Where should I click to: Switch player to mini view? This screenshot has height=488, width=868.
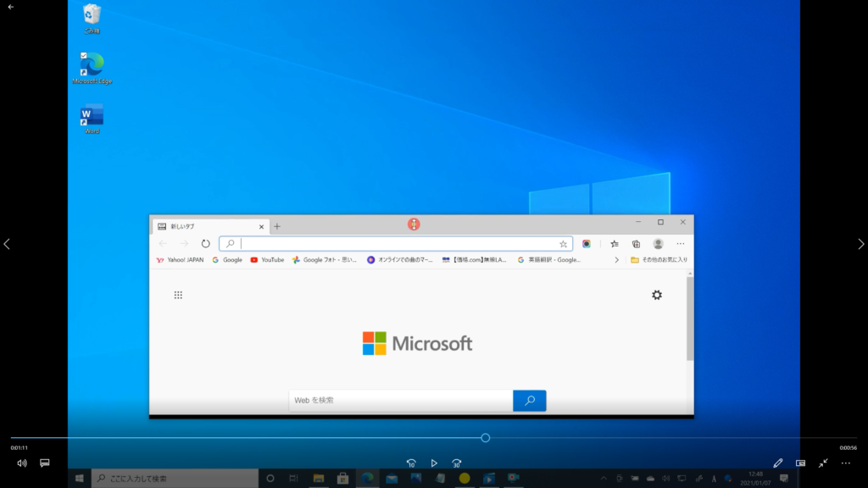coord(800,463)
